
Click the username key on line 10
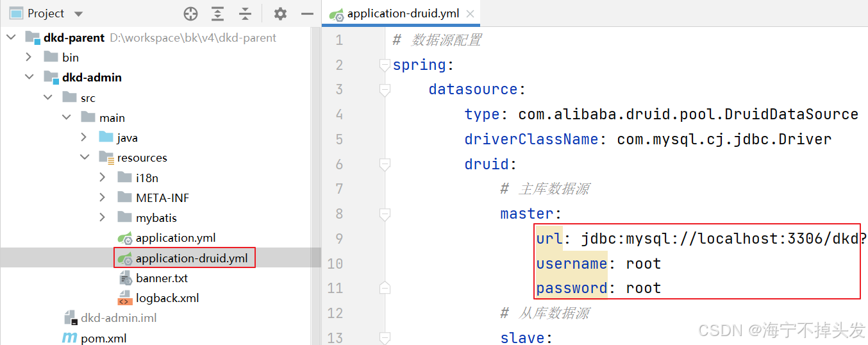tap(572, 264)
